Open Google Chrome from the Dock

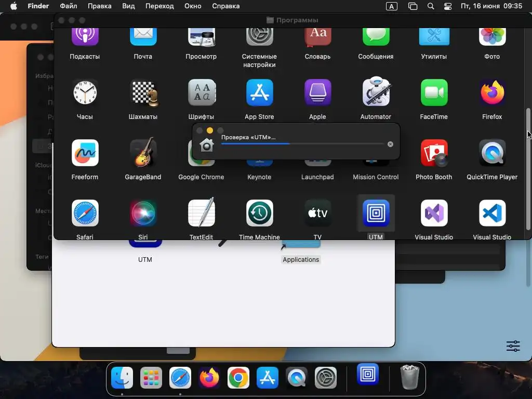tap(238, 378)
